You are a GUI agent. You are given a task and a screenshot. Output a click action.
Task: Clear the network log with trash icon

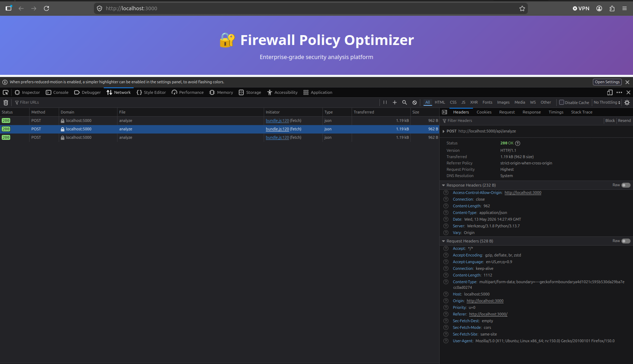(x=6, y=102)
